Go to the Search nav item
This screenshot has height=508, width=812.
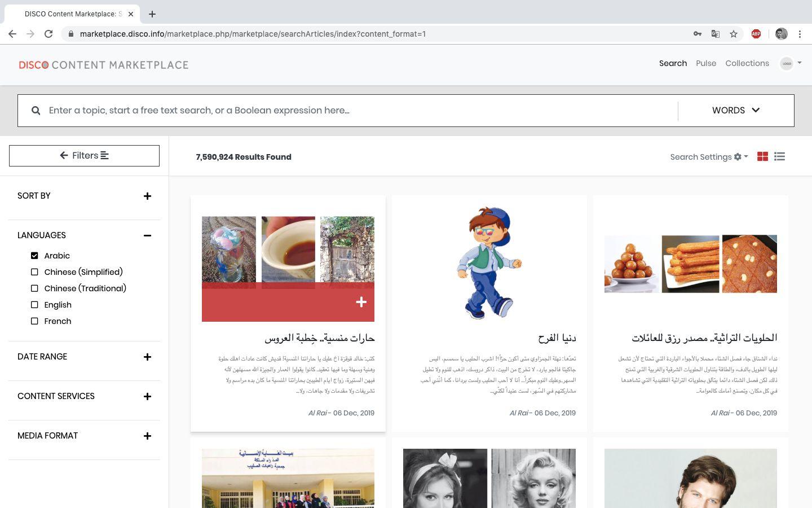point(673,63)
